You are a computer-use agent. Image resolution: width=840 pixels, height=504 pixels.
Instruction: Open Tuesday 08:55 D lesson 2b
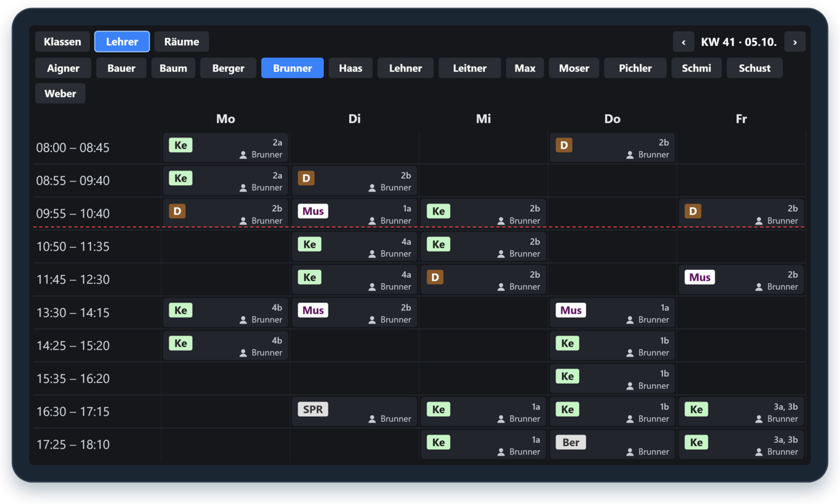(354, 181)
